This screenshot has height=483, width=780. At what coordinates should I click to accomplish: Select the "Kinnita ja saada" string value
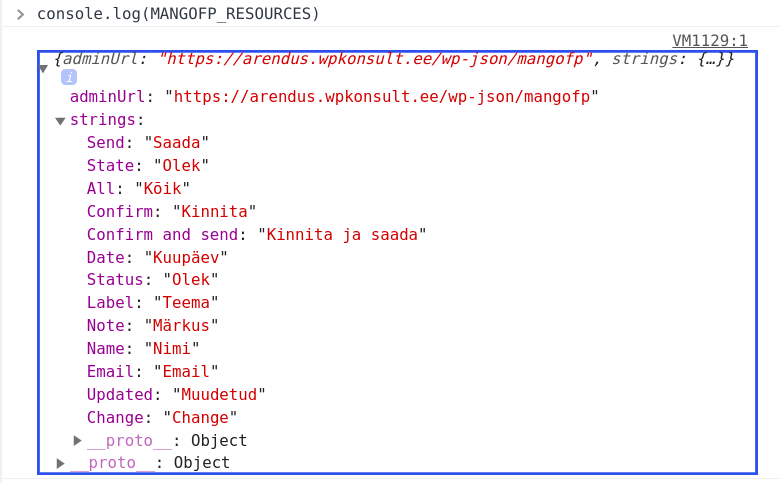coord(343,234)
